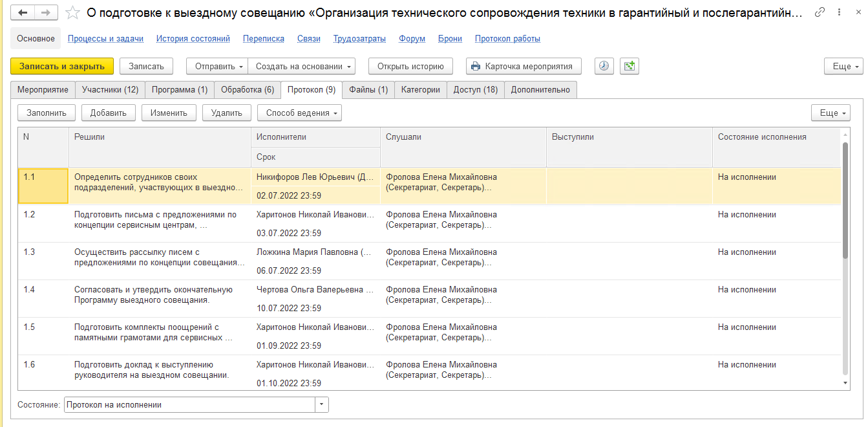868x427 pixels.
Task: Click the back navigation arrow
Action: point(23,12)
